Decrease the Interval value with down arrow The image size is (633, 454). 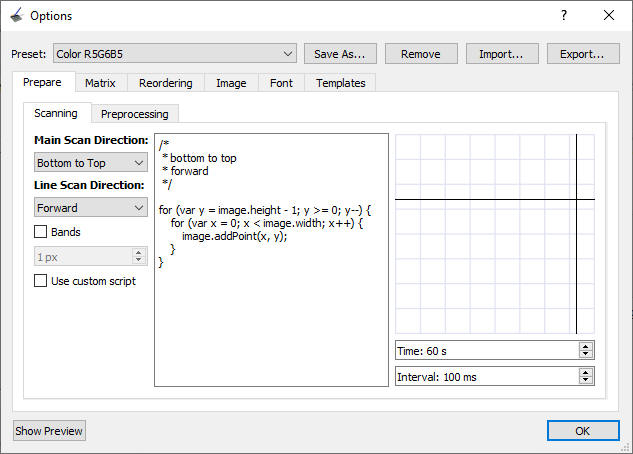click(x=586, y=380)
